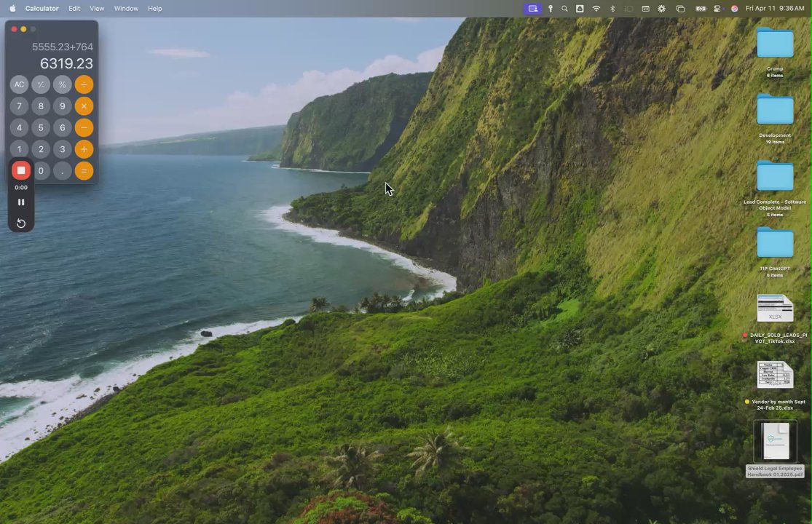The width and height of the screenshot is (812, 524).
Task: Minimize the Calculator window with the yellow button
Action: [23, 30]
